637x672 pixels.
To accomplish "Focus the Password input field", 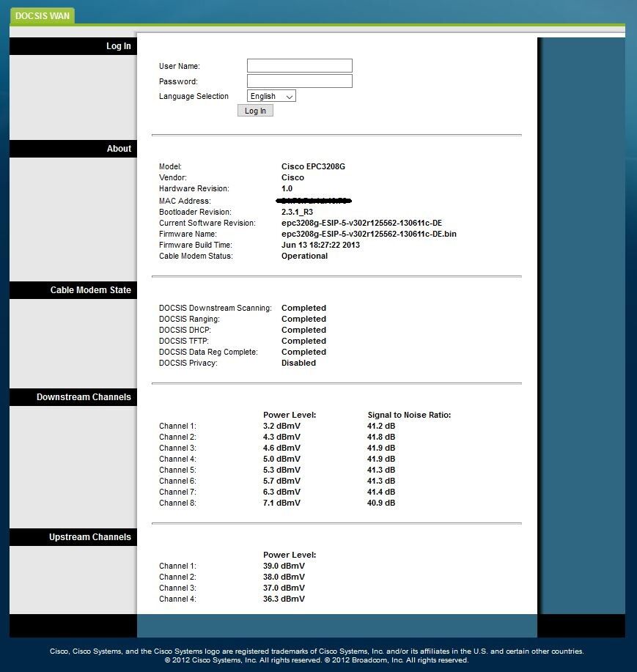I will pos(300,81).
